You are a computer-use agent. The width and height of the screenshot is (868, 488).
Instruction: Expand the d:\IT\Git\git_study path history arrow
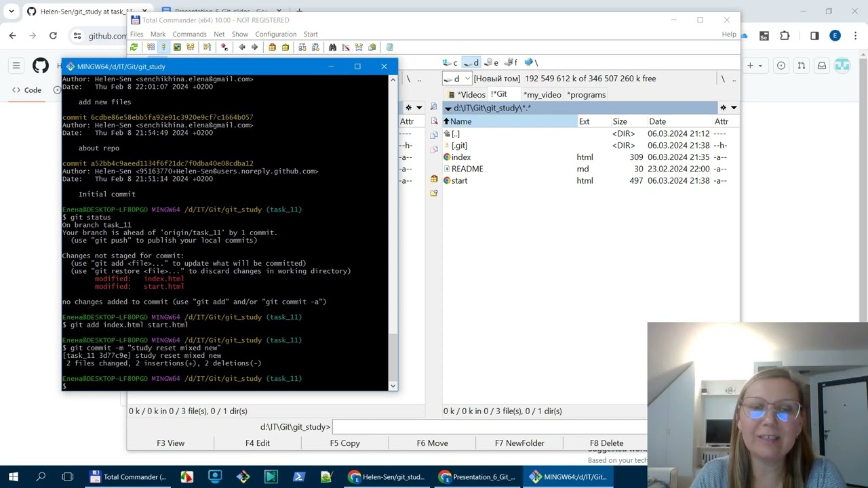tap(448, 108)
